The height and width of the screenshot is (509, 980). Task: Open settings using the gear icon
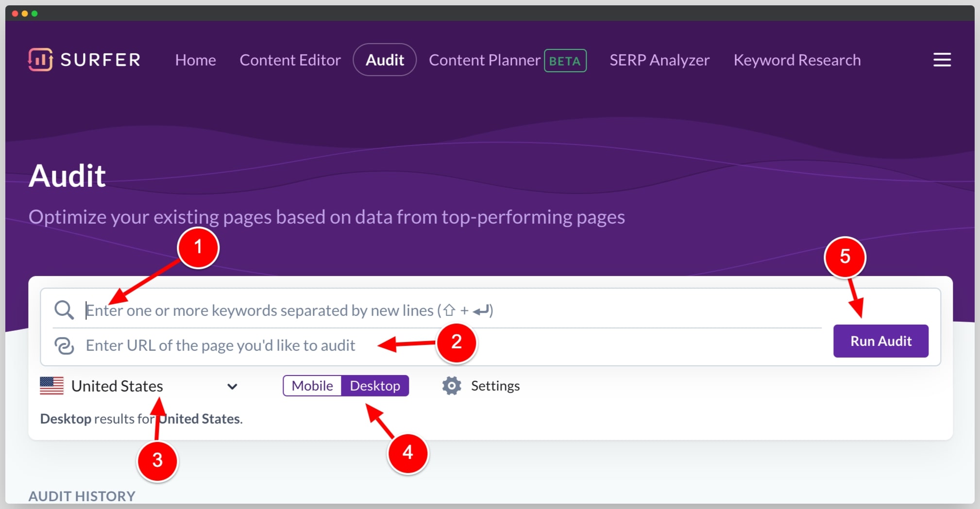pyautogui.click(x=451, y=385)
